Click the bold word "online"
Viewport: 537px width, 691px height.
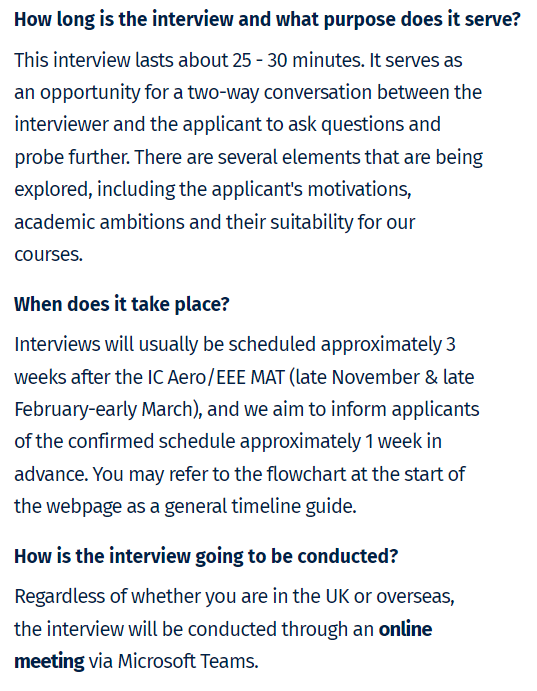coord(405,629)
